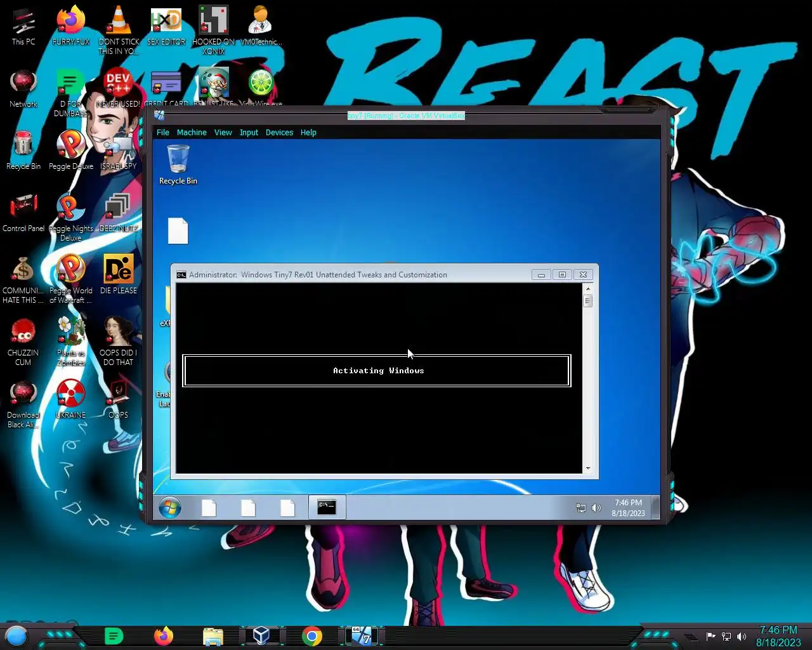Select the Recycle Bin inside the VM

pos(178,165)
